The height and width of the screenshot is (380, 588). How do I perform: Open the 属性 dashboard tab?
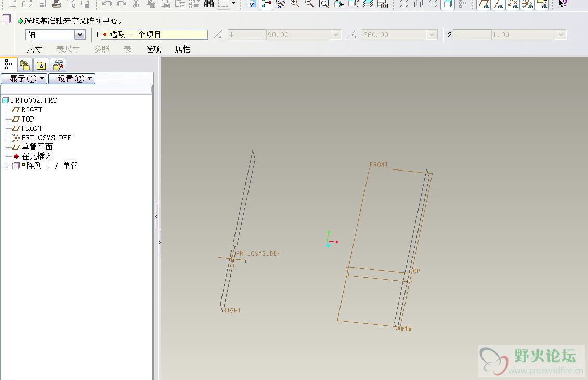click(x=182, y=49)
